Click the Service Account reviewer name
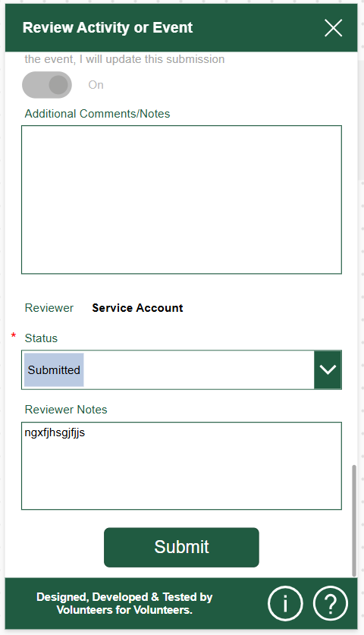364x635 pixels. coord(137,308)
